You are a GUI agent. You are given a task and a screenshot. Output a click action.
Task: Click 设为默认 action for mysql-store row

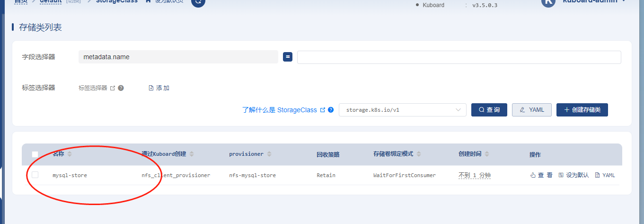click(573, 175)
